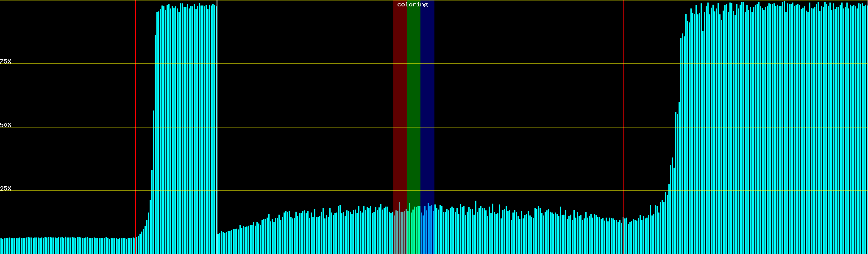Click the 75% axis label
The height and width of the screenshot is (254, 868).
tap(6, 61)
